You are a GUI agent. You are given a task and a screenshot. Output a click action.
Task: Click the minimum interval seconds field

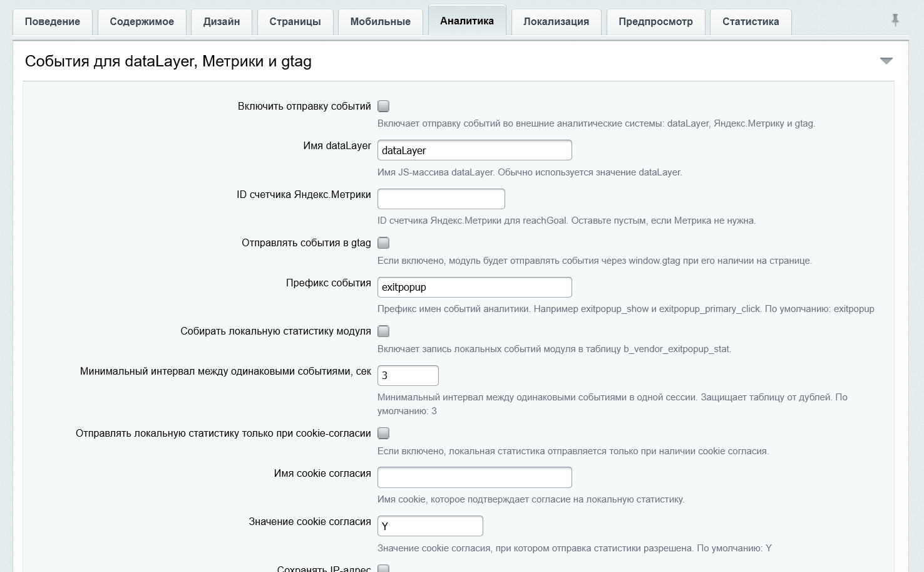coord(408,376)
